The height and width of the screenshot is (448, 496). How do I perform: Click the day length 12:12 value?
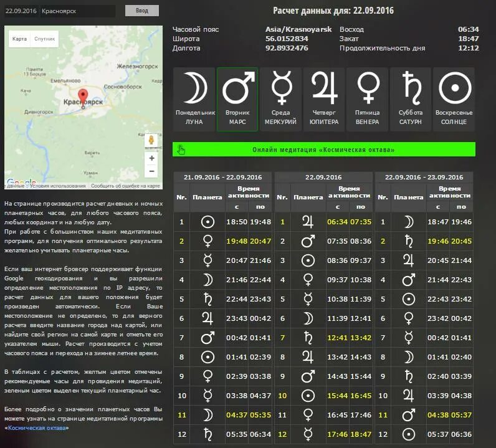click(468, 48)
